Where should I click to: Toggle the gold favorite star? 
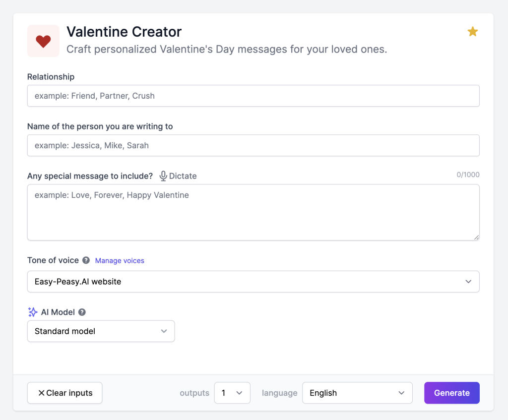coord(472,32)
